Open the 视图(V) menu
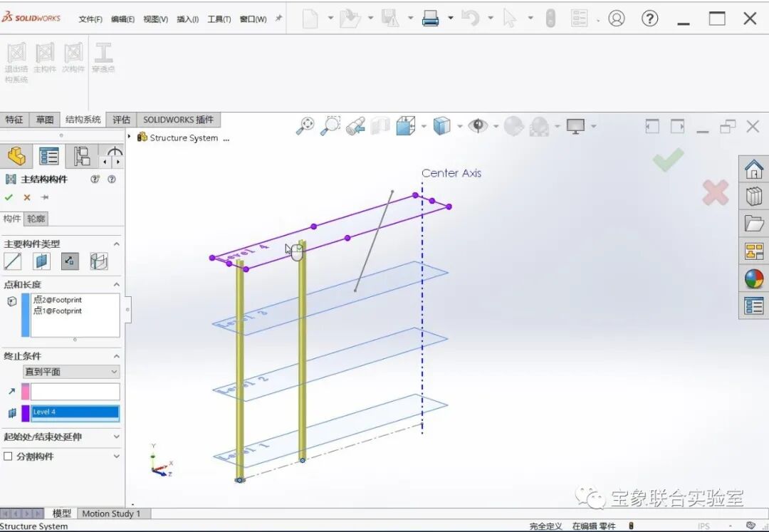Image resolution: width=769 pixels, height=532 pixels. click(155, 19)
